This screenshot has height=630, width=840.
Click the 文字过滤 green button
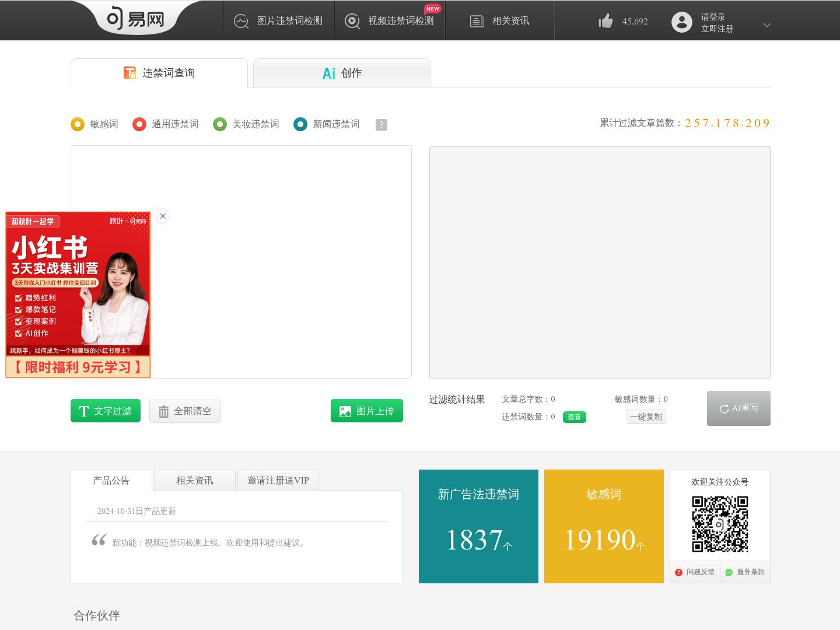point(106,411)
